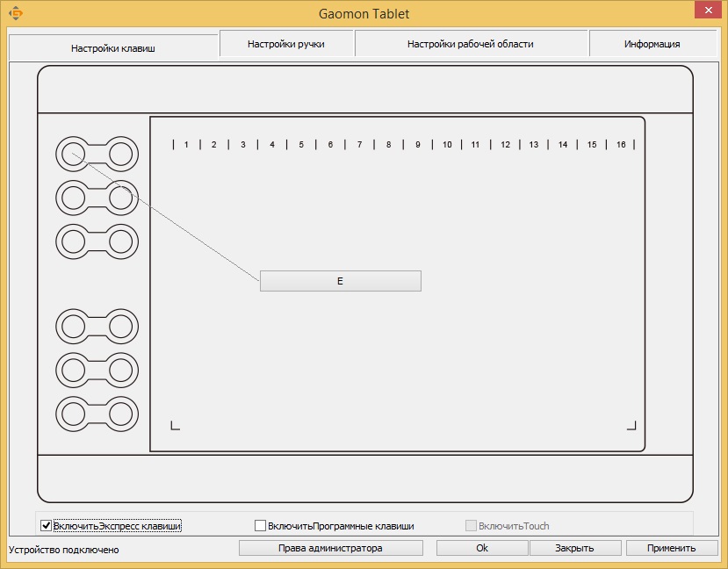
Task: Click the Gaomon logo icon in title bar
Action: coord(15,13)
